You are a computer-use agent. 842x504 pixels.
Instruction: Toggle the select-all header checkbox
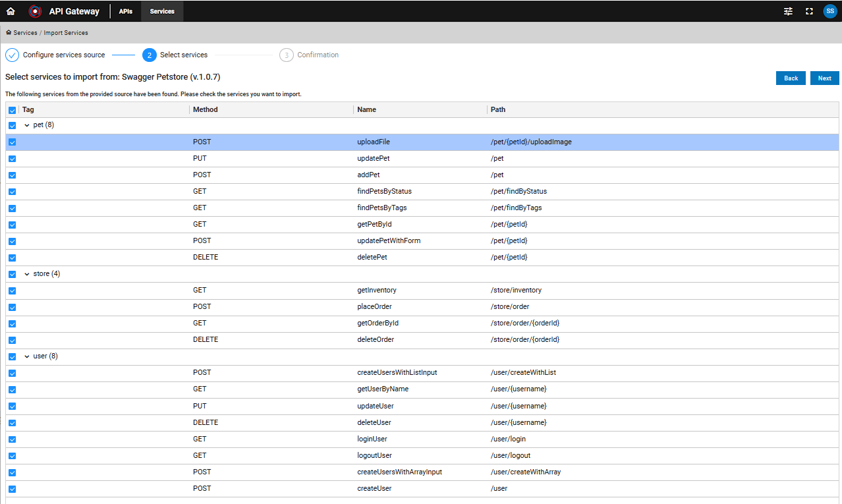(12, 110)
